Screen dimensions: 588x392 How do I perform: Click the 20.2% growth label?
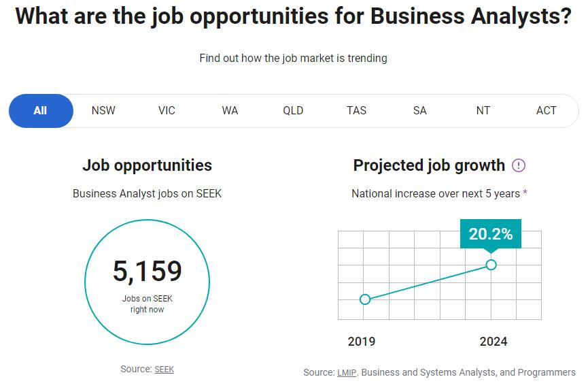pyautogui.click(x=491, y=234)
